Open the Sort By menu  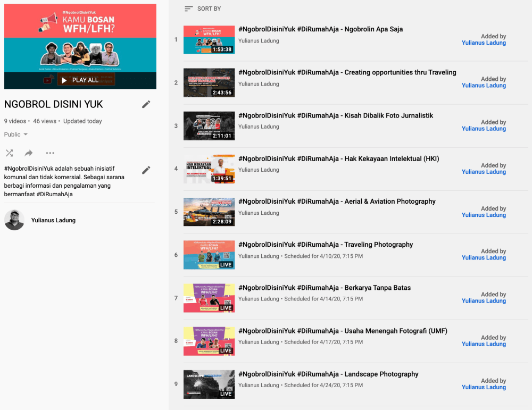[209, 9]
